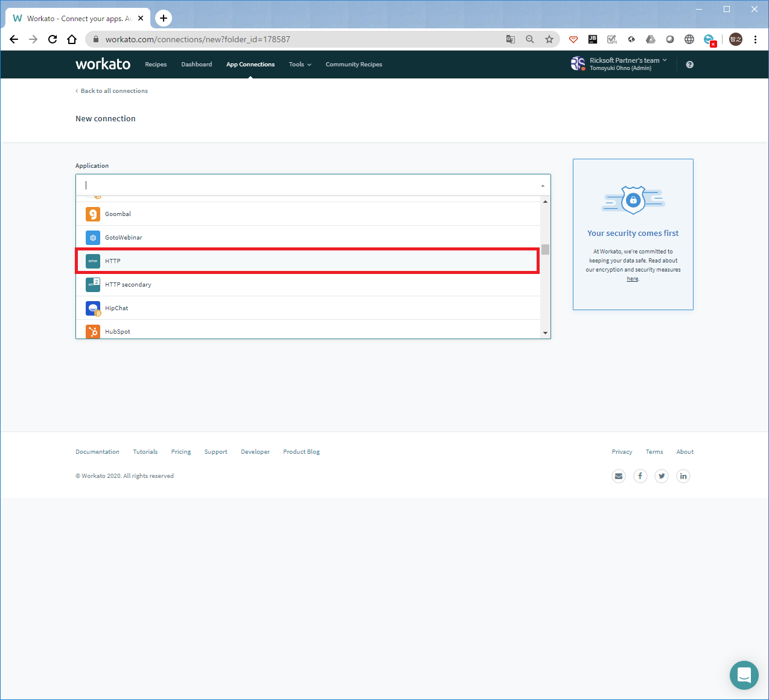Select HipChat from the list
The image size is (769, 700).
(308, 308)
